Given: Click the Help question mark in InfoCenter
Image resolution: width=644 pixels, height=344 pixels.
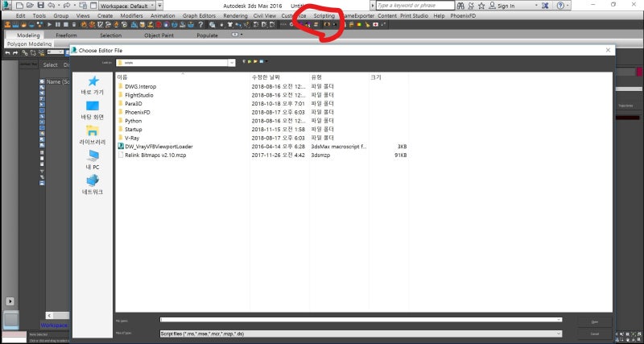Looking at the screenshot, I should coord(560,6).
